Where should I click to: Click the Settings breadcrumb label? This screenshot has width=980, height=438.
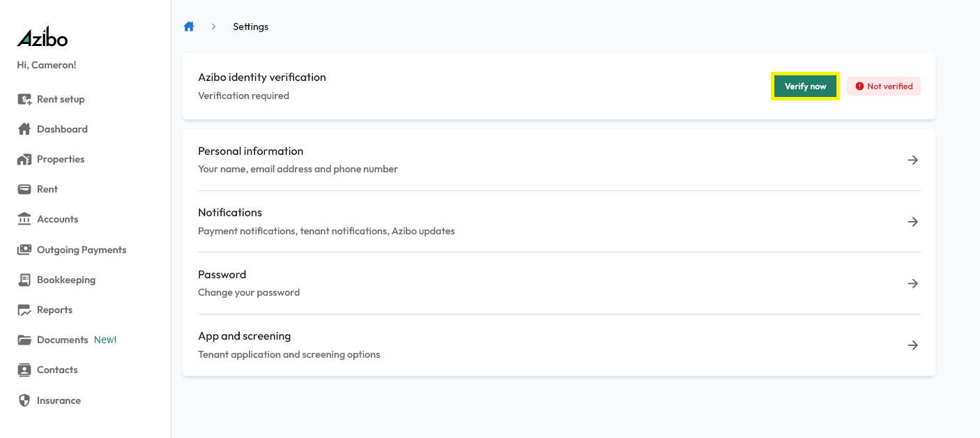[x=250, y=27]
